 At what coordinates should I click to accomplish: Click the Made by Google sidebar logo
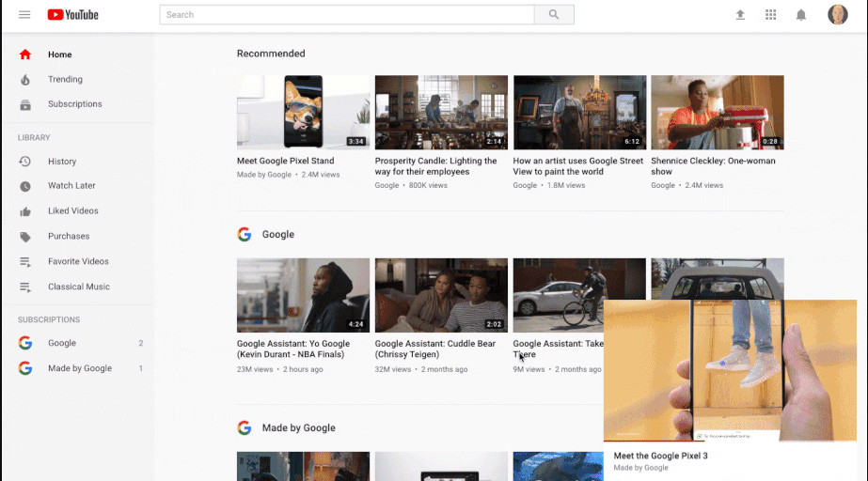pyautogui.click(x=24, y=368)
